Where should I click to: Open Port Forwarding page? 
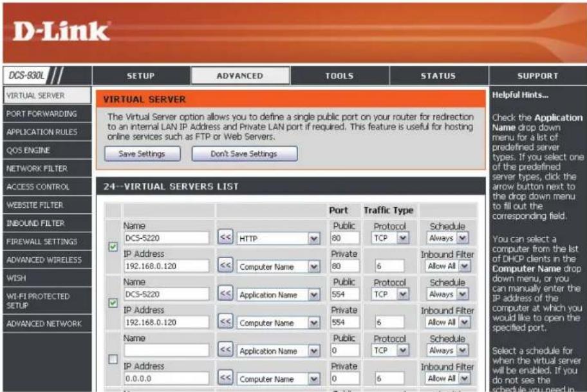pos(47,113)
